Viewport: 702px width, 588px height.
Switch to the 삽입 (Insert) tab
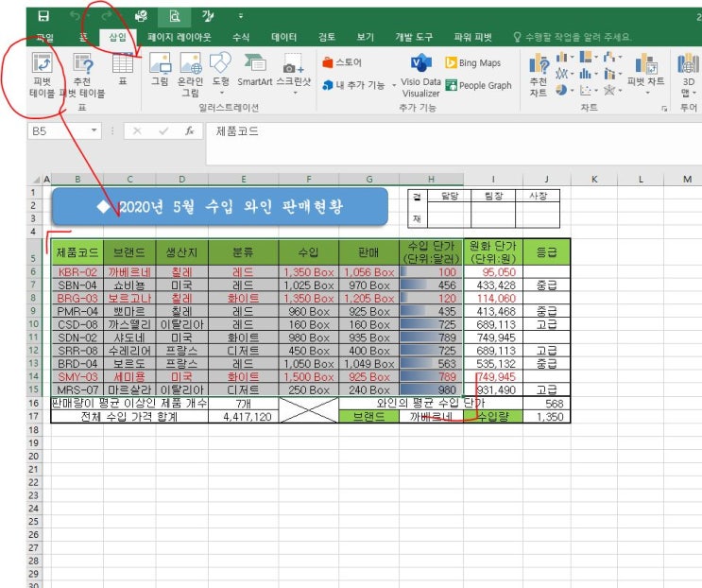[118, 37]
